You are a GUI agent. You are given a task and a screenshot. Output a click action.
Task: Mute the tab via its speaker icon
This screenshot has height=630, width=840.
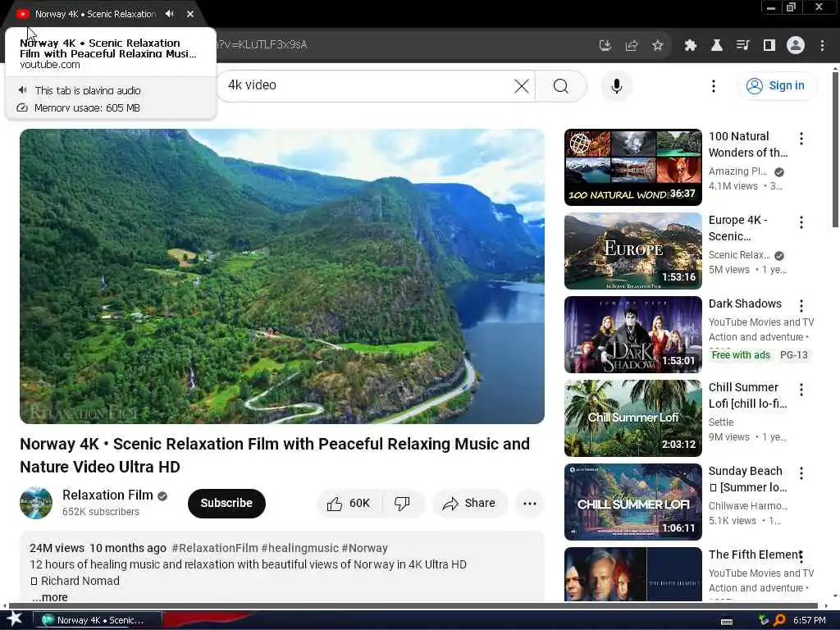coord(169,14)
